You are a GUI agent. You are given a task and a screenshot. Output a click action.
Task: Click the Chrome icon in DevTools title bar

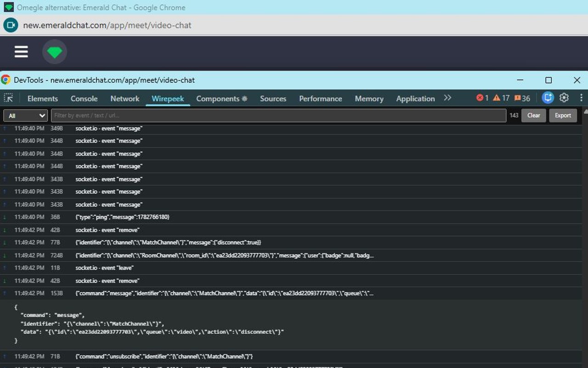point(6,80)
